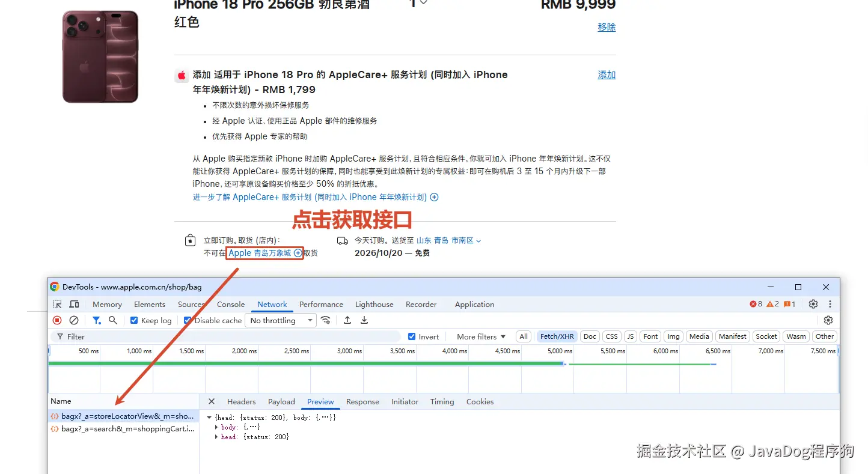
Task: Select the JS request type filter
Action: 630,337
